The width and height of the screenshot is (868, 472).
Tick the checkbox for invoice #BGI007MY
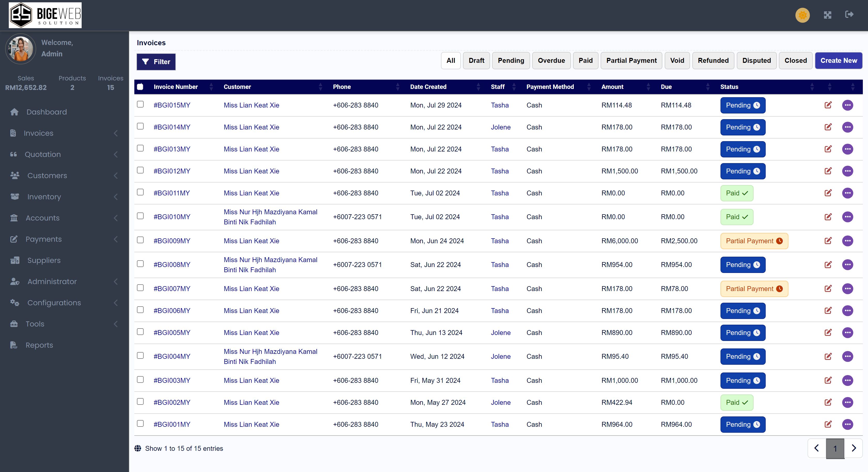[x=140, y=288]
